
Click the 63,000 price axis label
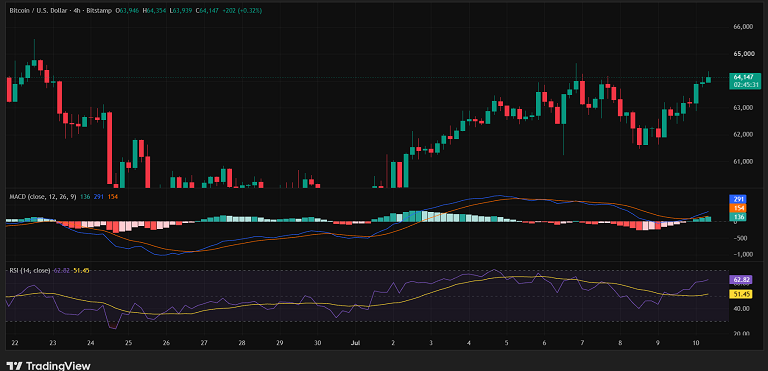pyautogui.click(x=743, y=107)
